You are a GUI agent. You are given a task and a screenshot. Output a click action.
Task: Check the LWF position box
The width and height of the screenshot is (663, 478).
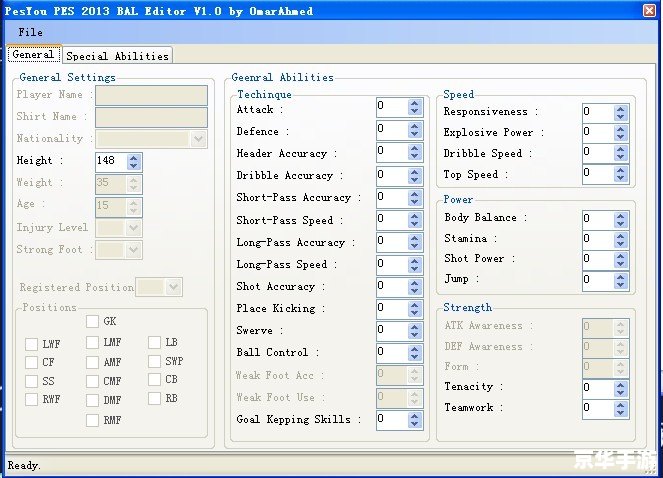pos(31,344)
